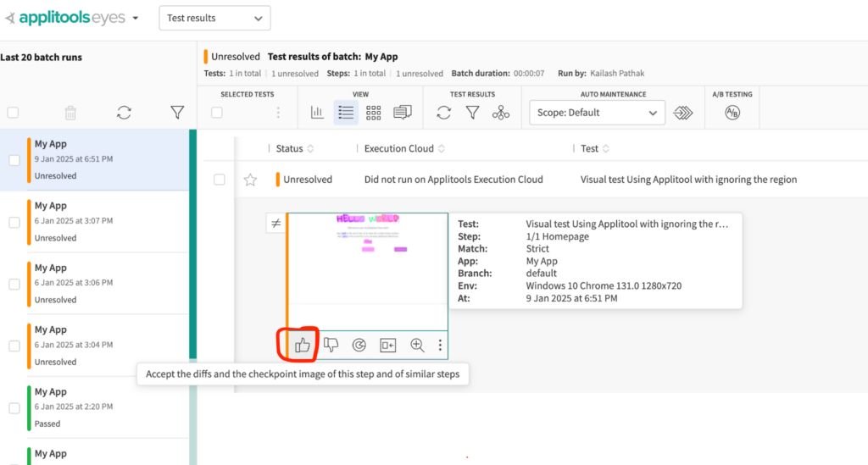Screen dimensions: 868x465
Task: Click the thumbs up accept icon
Action: (302, 345)
